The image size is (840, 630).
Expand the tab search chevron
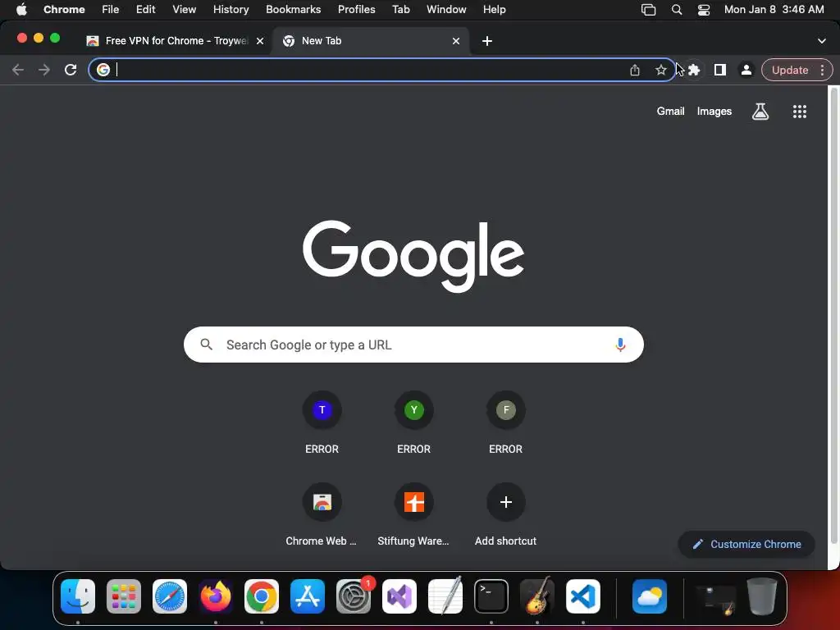click(x=821, y=41)
